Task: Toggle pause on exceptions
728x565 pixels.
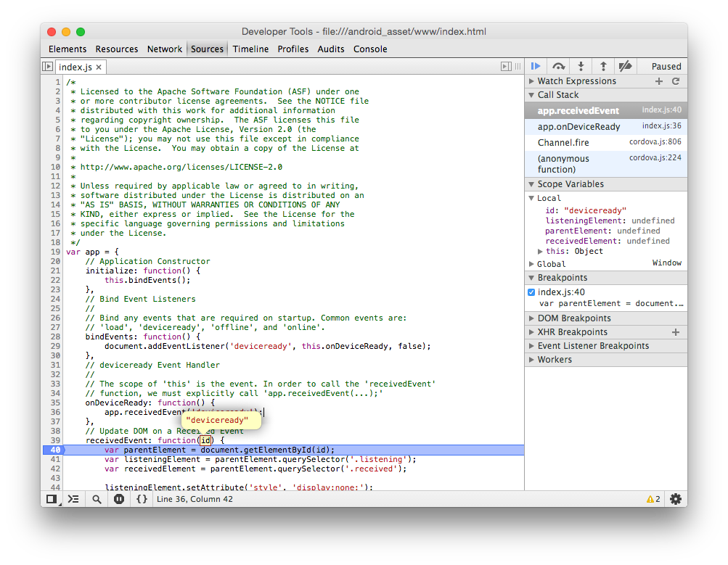Action: click(x=119, y=499)
